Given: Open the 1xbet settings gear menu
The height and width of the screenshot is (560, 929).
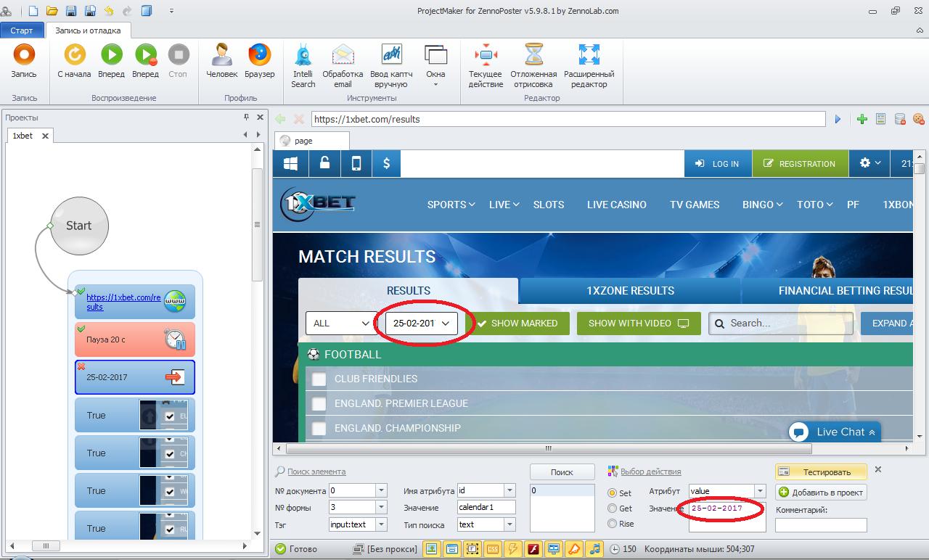Looking at the screenshot, I should click(870, 163).
